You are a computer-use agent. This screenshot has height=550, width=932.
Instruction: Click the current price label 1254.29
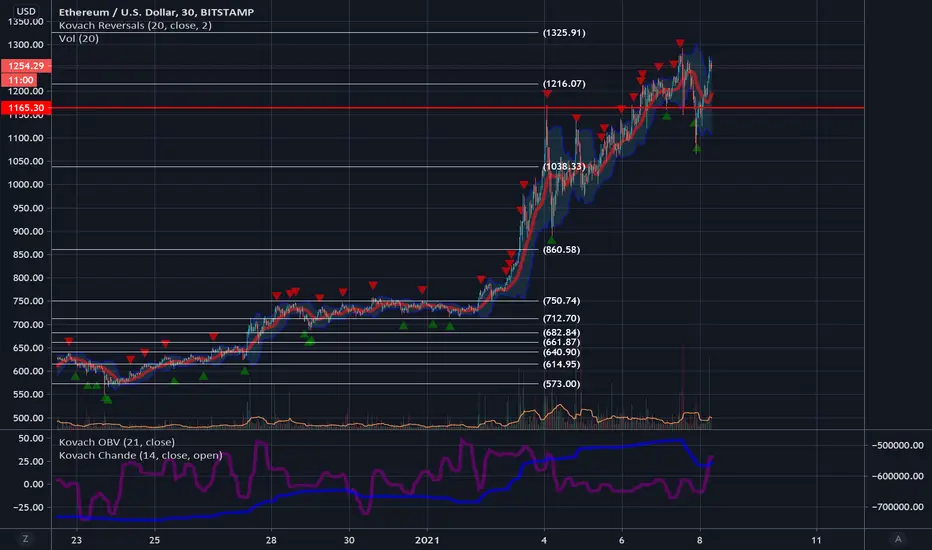click(x=26, y=66)
